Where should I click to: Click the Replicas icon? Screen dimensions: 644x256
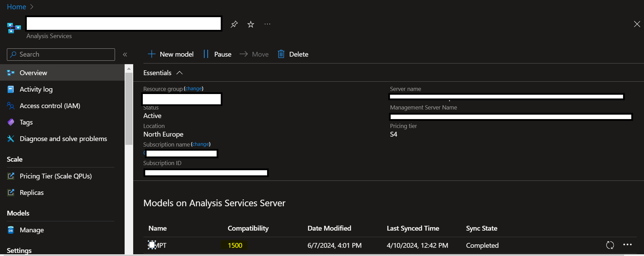(11, 193)
